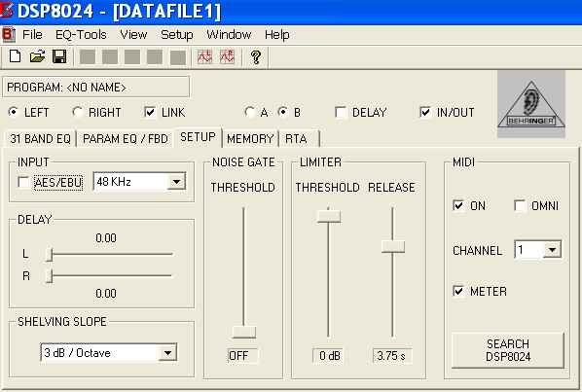Switch to the MEMORY tab

tap(250, 139)
